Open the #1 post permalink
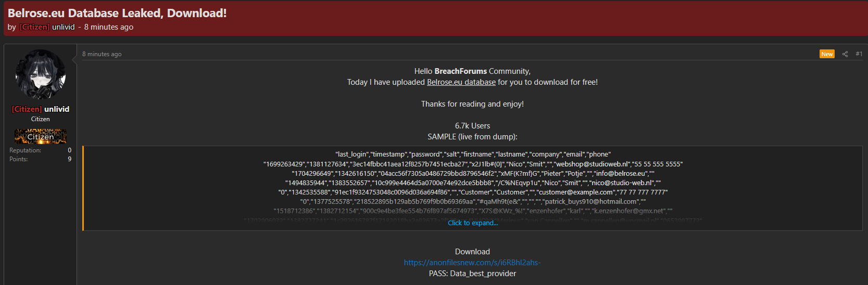The width and height of the screenshot is (868, 285). tap(859, 54)
